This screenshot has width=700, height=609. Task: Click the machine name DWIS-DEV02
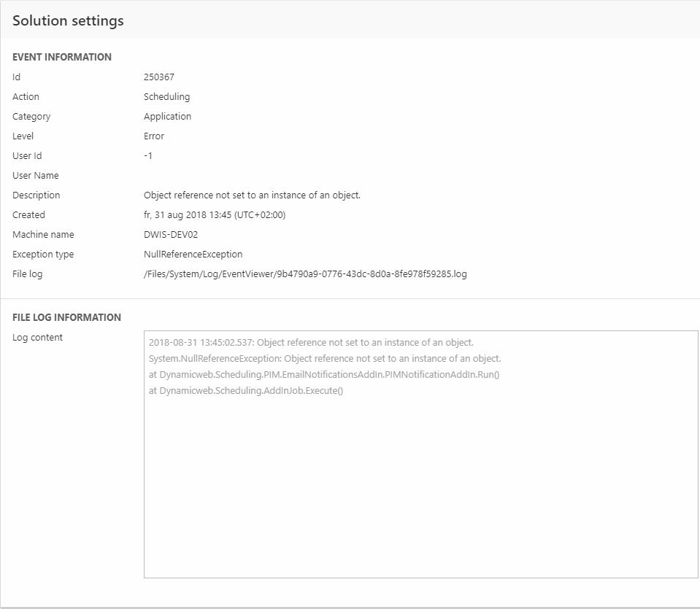coord(171,235)
